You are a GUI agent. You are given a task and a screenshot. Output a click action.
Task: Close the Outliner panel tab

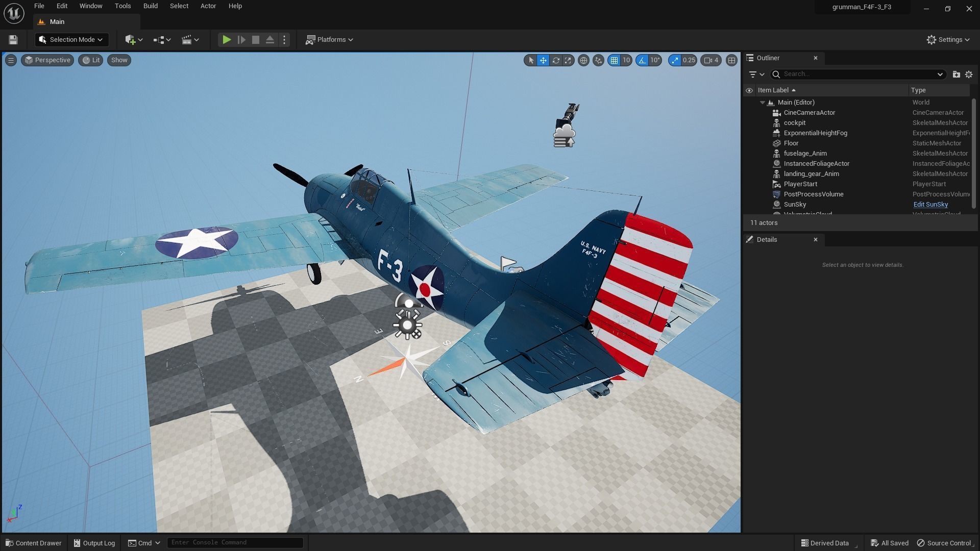point(816,58)
